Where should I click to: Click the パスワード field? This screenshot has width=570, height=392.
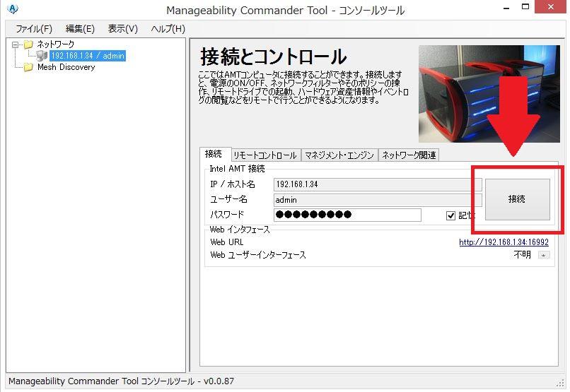[347, 215]
